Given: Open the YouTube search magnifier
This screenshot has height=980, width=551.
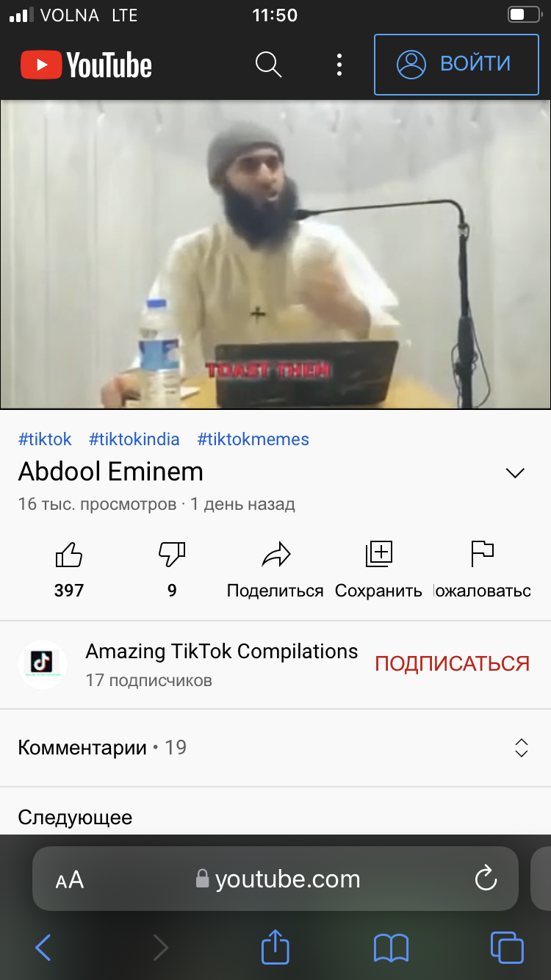Looking at the screenshot, I should coord(268,65).
